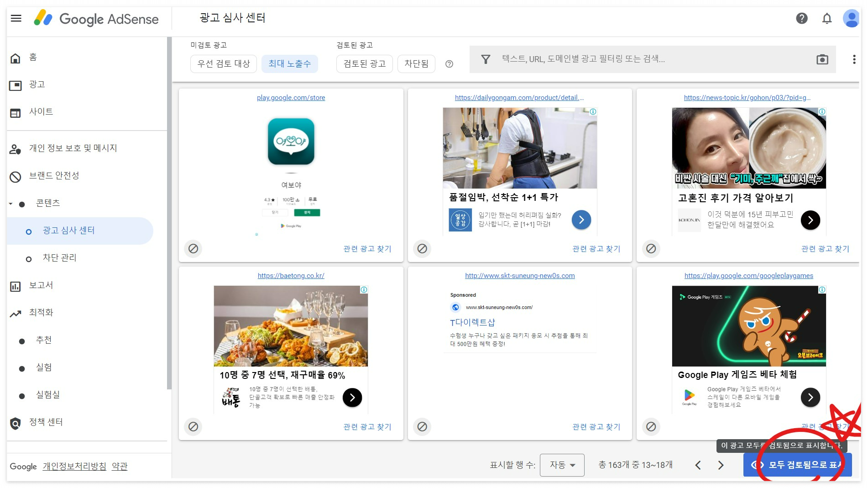Find related ads for 여보야 ad
868x488 pixels.
tap(367, 249)
